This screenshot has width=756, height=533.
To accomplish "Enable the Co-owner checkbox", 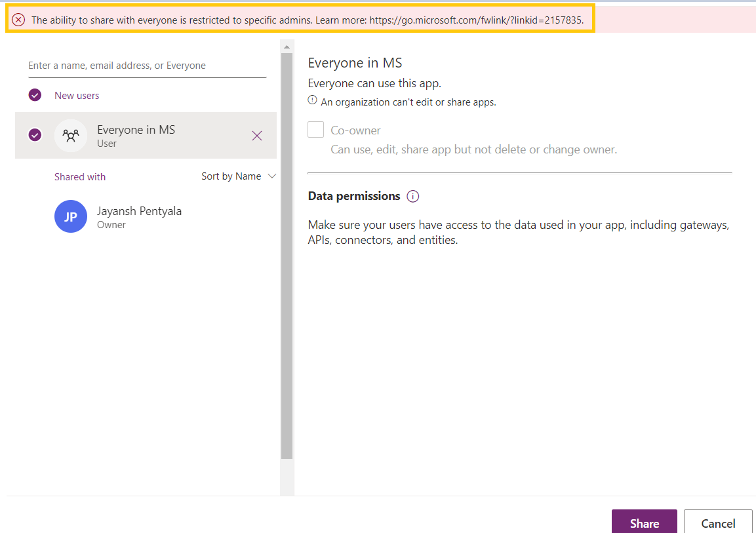I will [316, 130].
